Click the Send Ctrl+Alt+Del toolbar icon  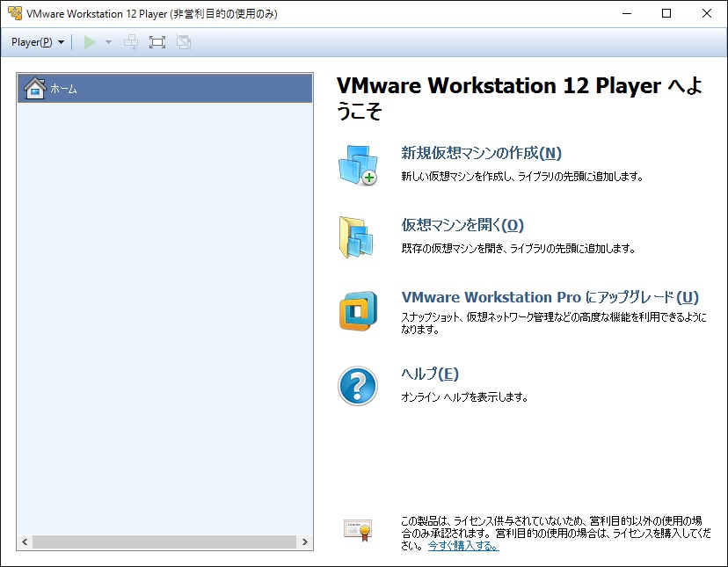pos(130,41)
